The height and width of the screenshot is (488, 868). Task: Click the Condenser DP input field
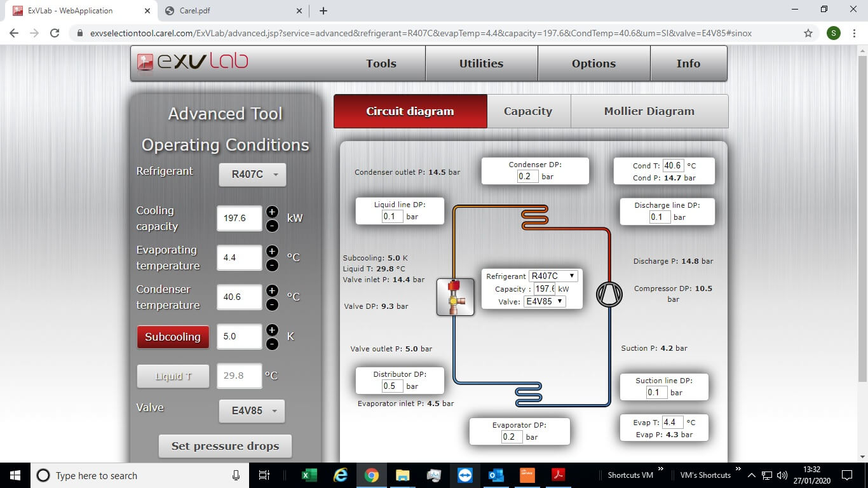(527, 177)
